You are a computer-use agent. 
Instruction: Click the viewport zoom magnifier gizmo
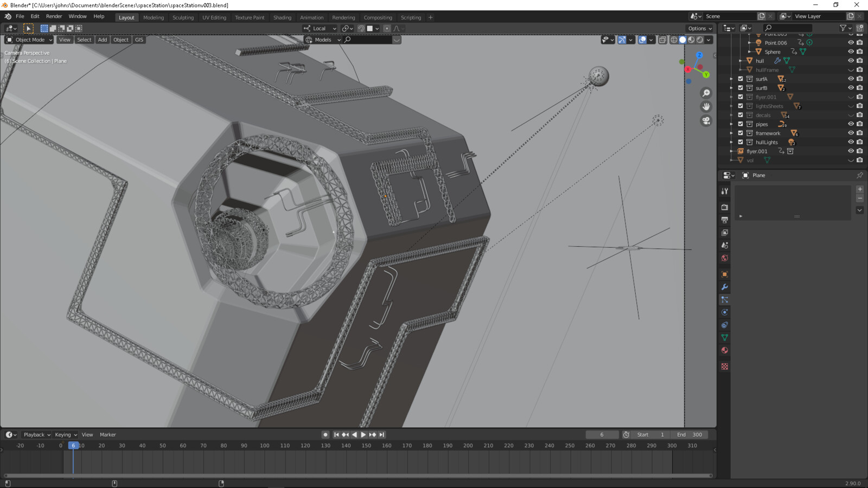706,93
